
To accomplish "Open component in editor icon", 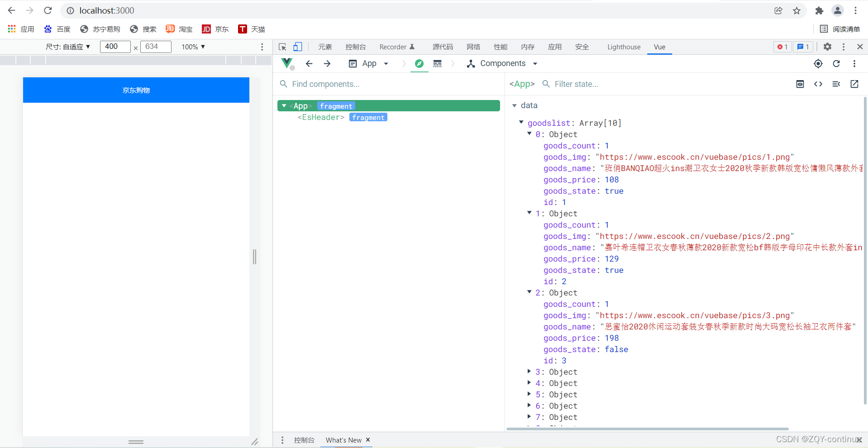I will 854,84.
